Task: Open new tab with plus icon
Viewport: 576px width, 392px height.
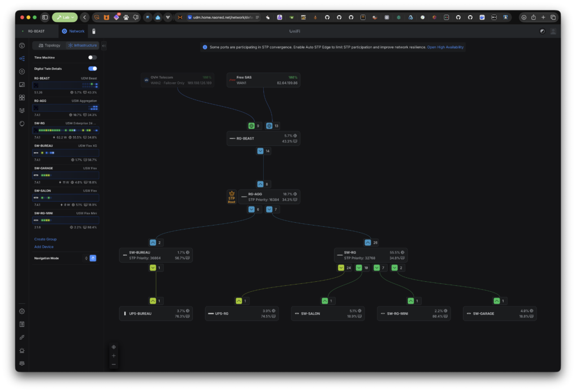Action: [x=543, y=17]
